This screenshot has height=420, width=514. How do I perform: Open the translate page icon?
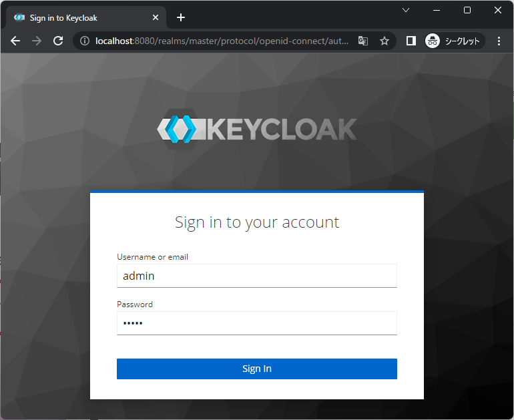363,41
